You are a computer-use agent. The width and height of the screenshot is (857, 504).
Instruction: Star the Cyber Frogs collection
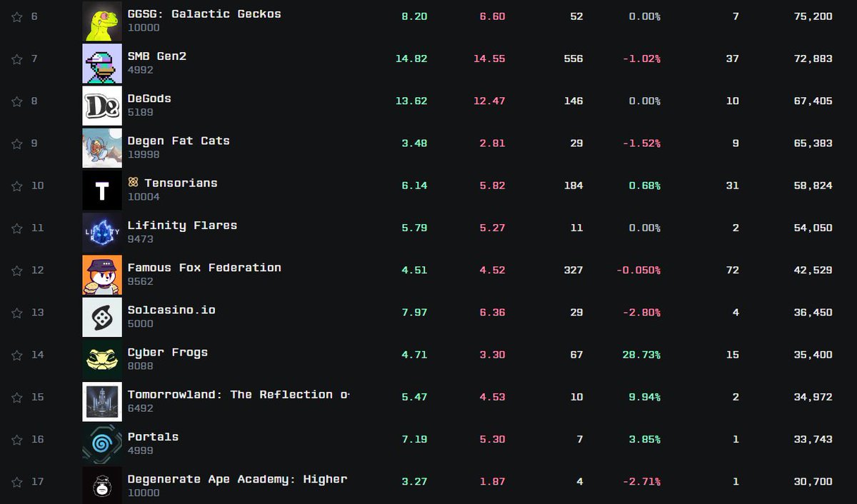click(17, 355)
